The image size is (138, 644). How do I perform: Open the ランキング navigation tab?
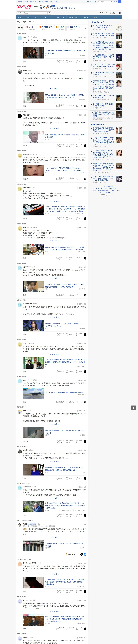tap(86, 17)
